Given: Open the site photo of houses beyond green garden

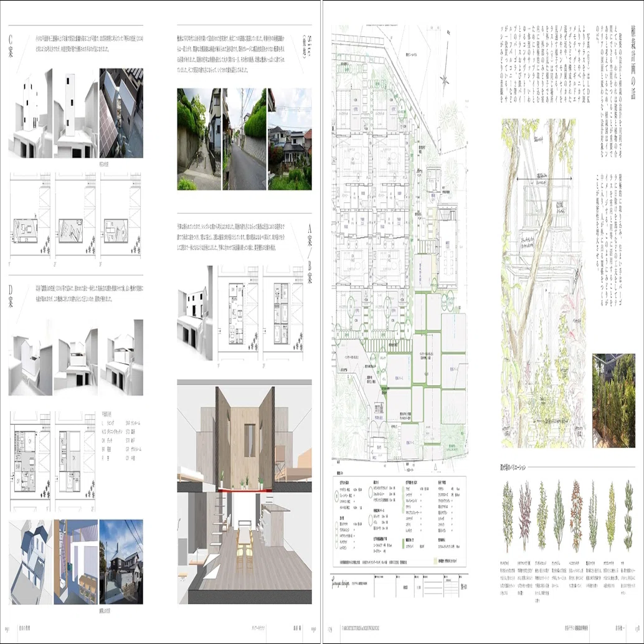Looking at the screenshot, I should (x=290, y=139).
